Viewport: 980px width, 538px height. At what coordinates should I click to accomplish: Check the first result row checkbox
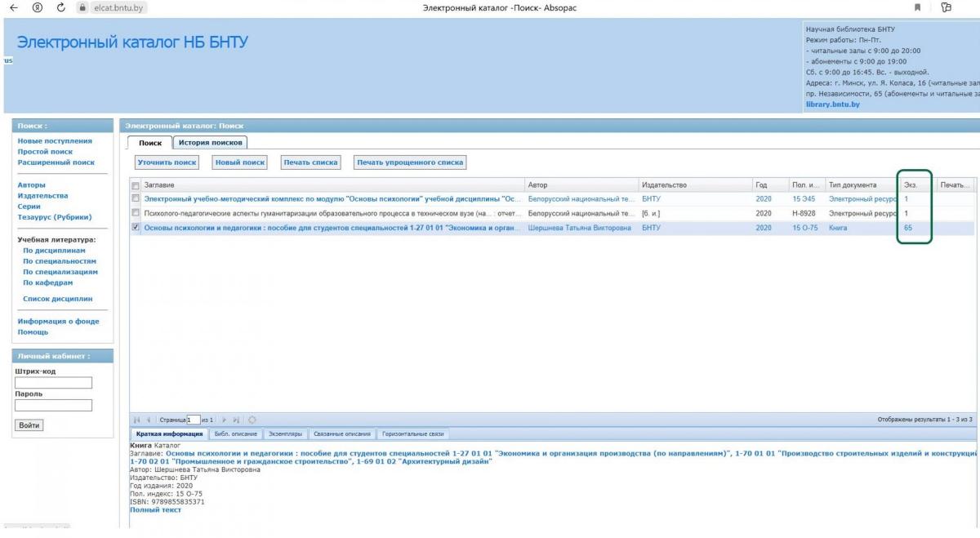pos(136,198)
